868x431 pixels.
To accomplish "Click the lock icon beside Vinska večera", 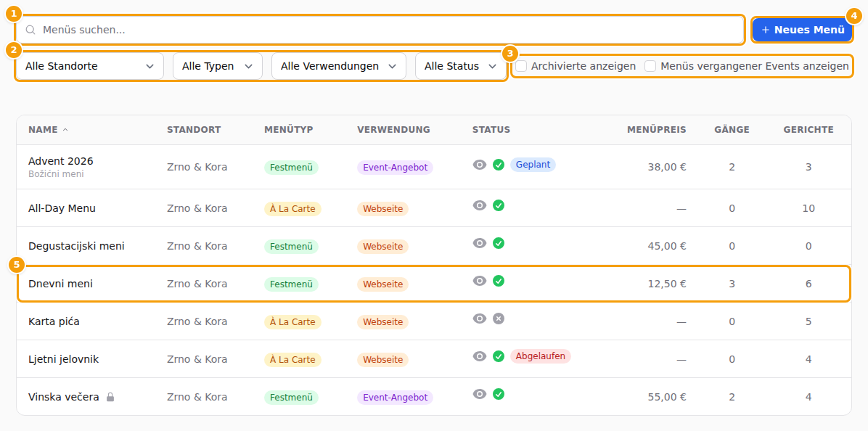I will (110, 397).
